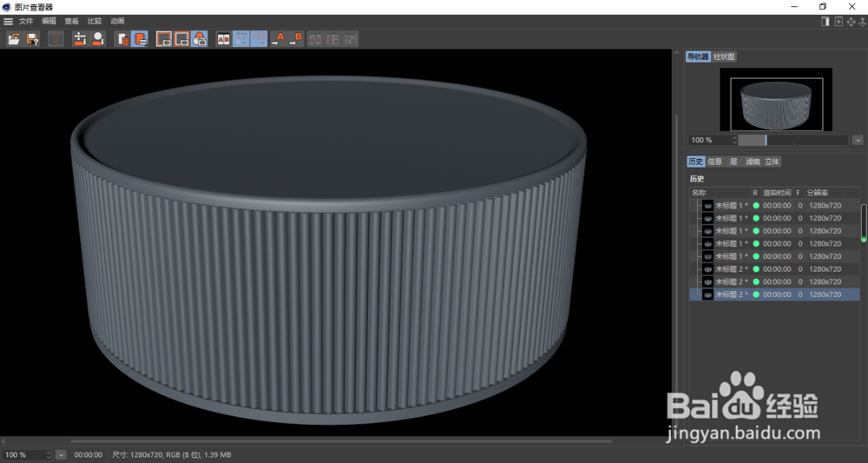Open the 编辑 menu

49,22
